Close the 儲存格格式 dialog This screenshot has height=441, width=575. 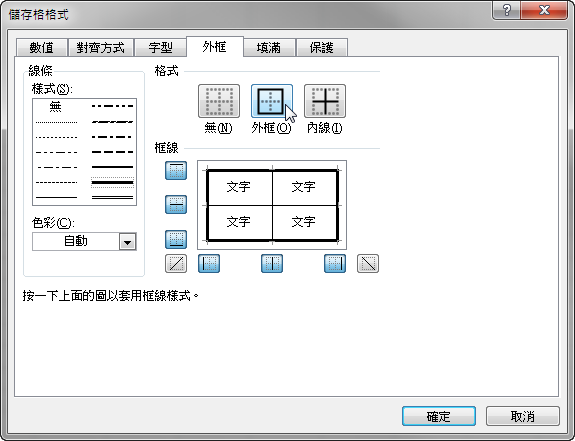click(544, 10)
